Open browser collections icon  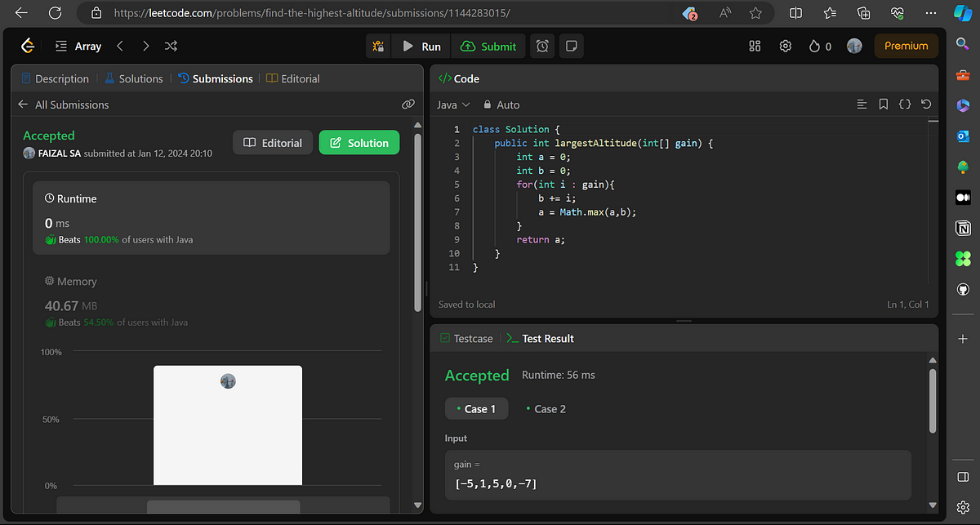(x=863, y=13)
